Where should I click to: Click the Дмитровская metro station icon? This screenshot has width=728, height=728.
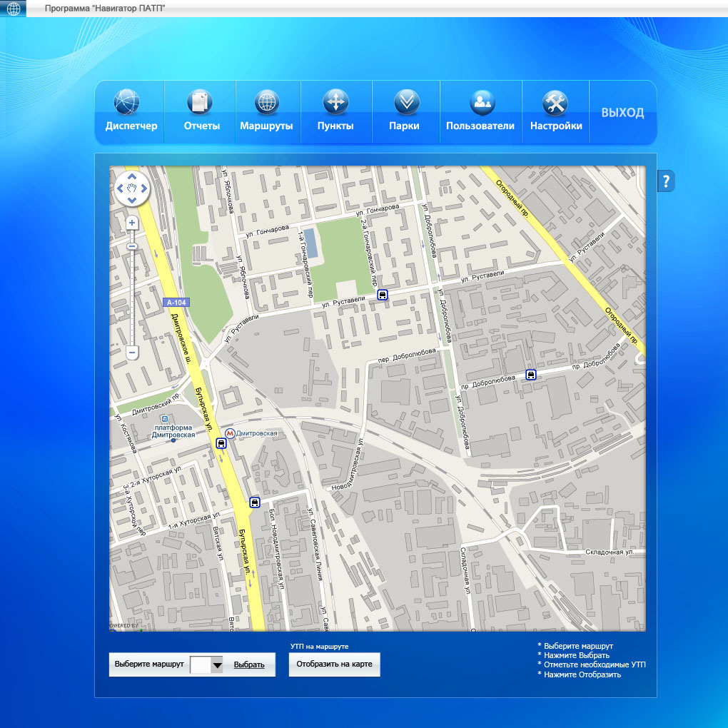coord(230,433)
